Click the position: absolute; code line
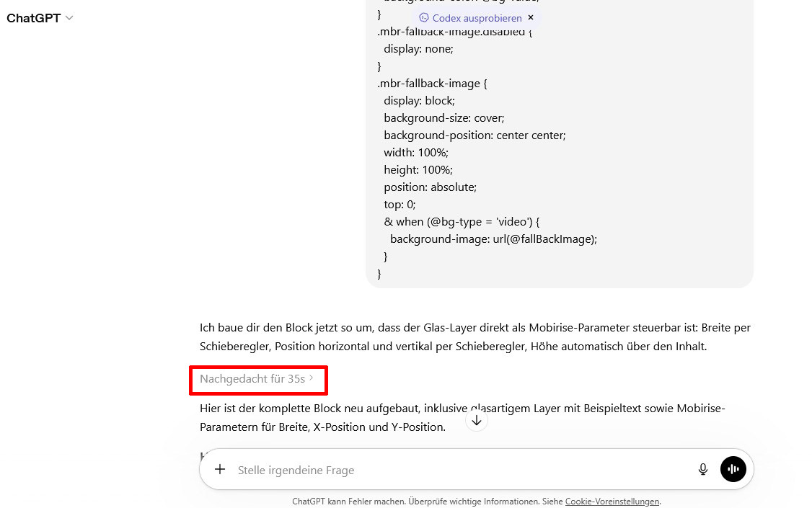 pyautogui.click(x=430, y=187)
